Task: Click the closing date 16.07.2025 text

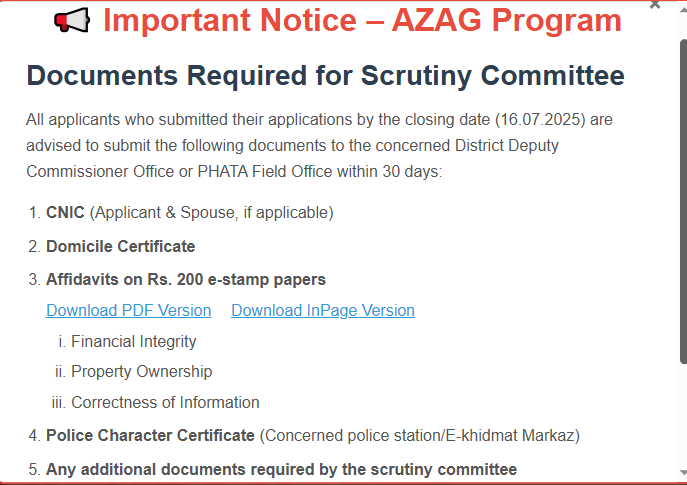Action: tap(540, 120)
